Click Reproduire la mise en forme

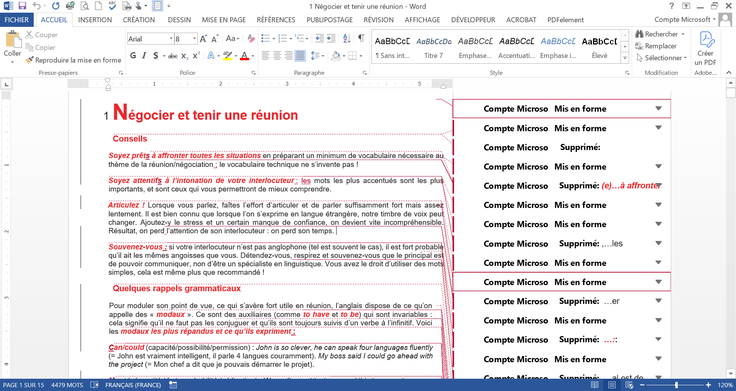click(73, 60)
